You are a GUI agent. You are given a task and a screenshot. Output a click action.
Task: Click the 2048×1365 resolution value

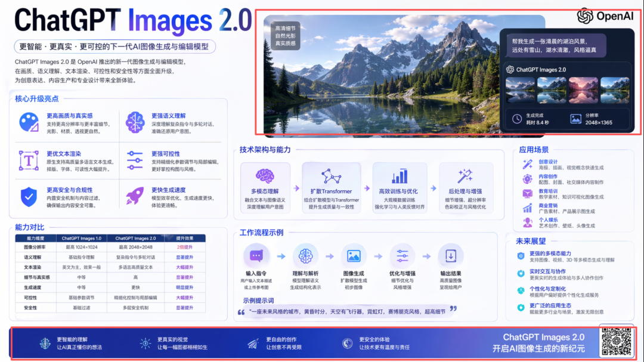point(599,122)
